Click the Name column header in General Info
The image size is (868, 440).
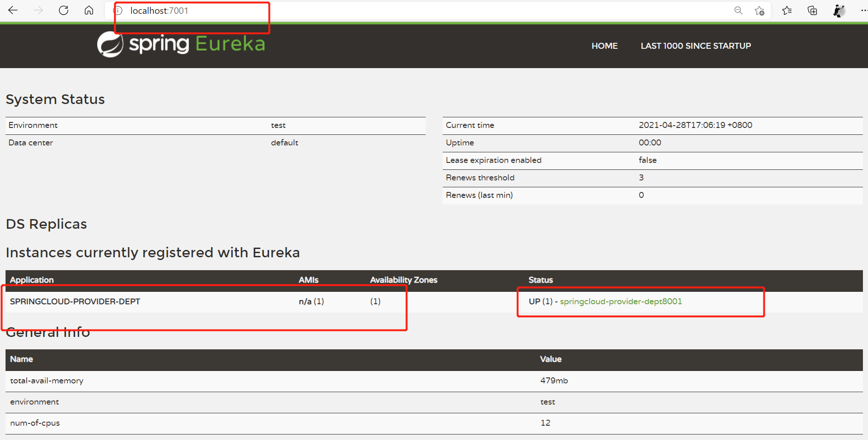(22, 359)
